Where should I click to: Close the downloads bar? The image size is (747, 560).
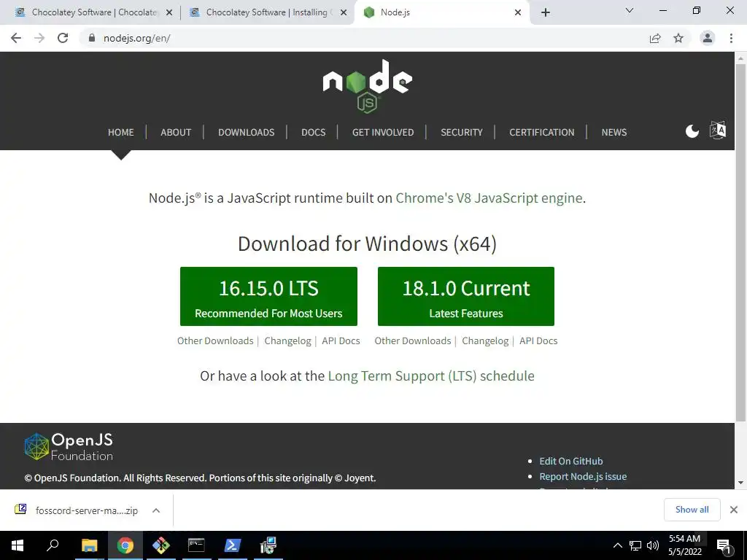[734, 510]
